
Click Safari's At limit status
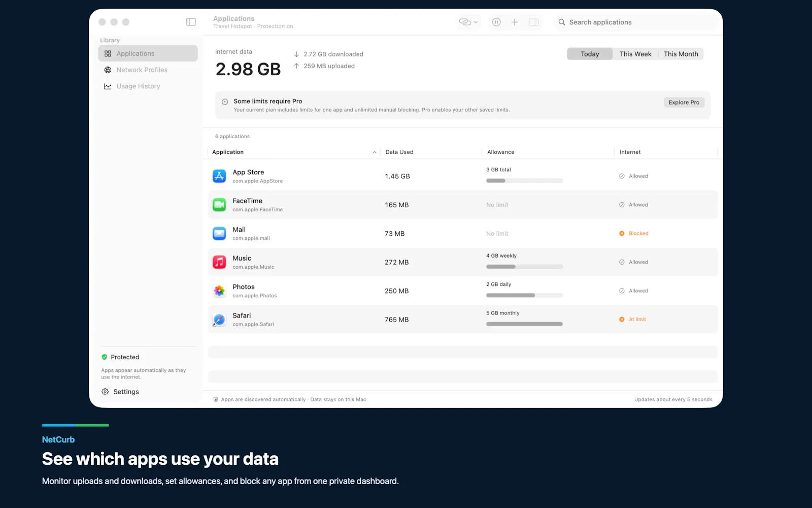point(632,320)
